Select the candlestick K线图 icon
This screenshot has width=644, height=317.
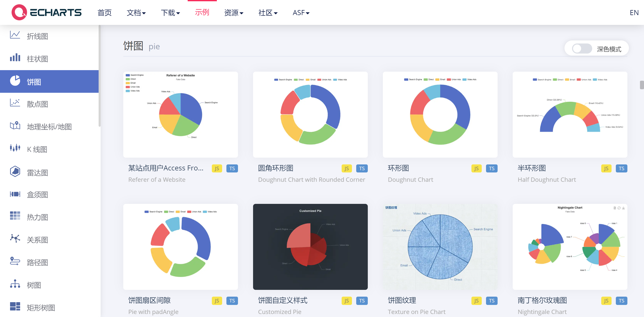click(x=15, y=148)
